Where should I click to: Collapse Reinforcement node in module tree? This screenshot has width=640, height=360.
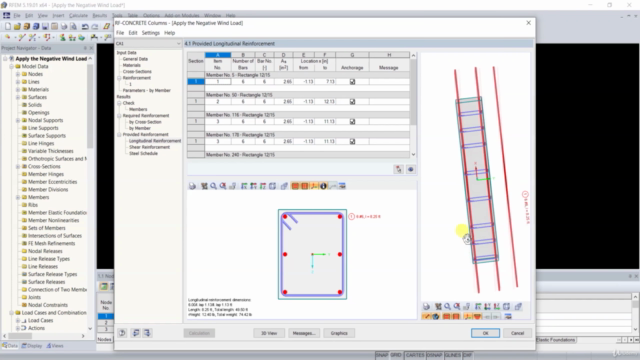(x=120, y=78)
